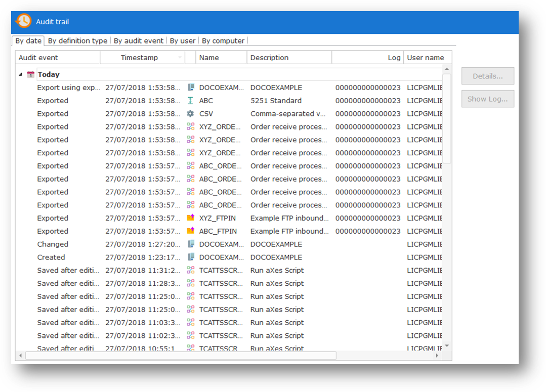Click the ABC_FTPIN name cell
This screenshot has width=546, height=392.
(218, 231)
